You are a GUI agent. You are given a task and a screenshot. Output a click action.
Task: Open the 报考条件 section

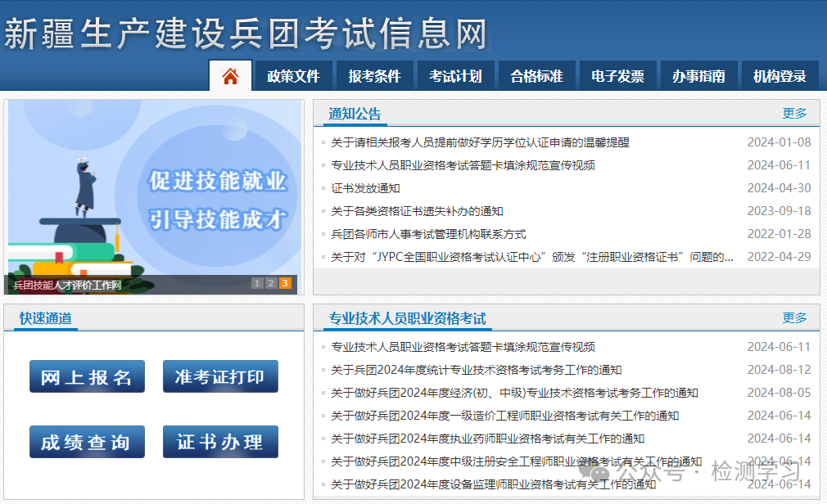[x=374, y=74]
